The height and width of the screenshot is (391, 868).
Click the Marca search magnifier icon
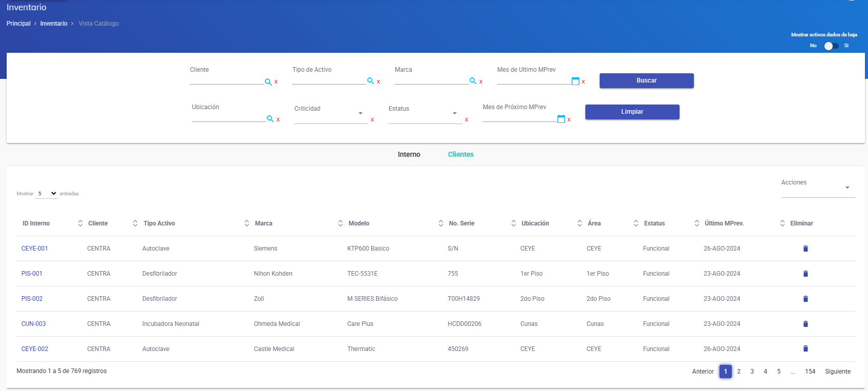pos(473,81)
